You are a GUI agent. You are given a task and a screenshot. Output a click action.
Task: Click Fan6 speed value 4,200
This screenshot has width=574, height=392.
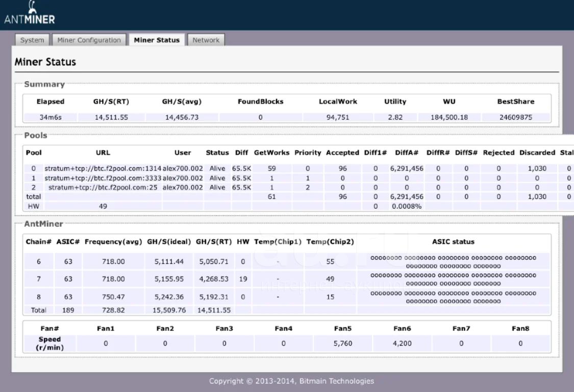pos(402,344)
